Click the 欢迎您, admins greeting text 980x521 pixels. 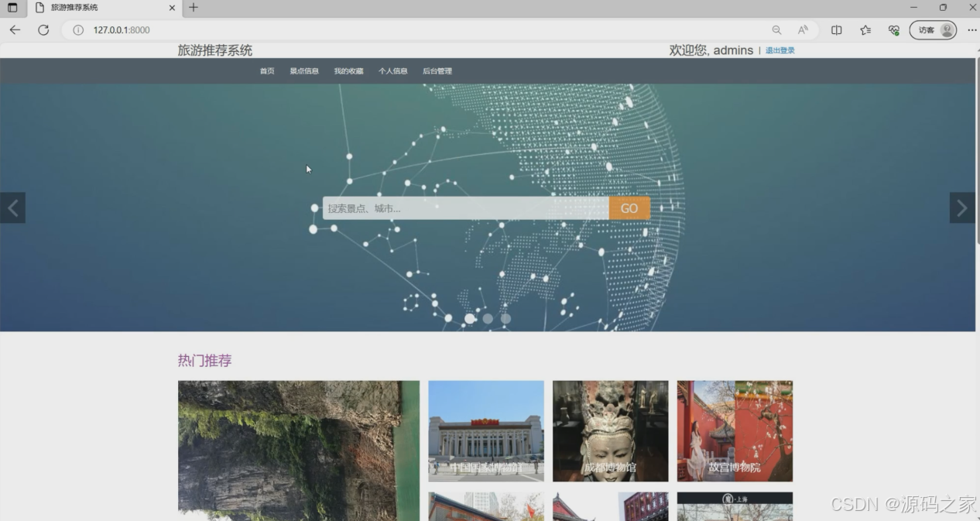coord(711,50)
